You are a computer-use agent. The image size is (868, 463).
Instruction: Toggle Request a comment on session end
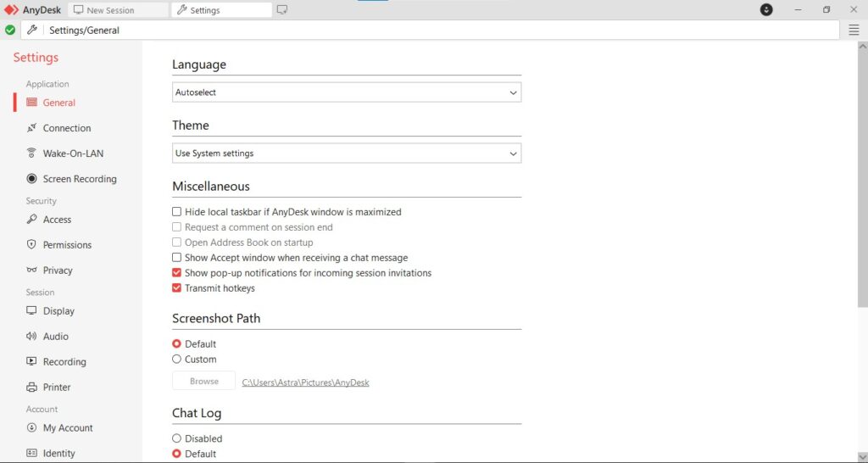pyautogui.click(x=176, y=227)
